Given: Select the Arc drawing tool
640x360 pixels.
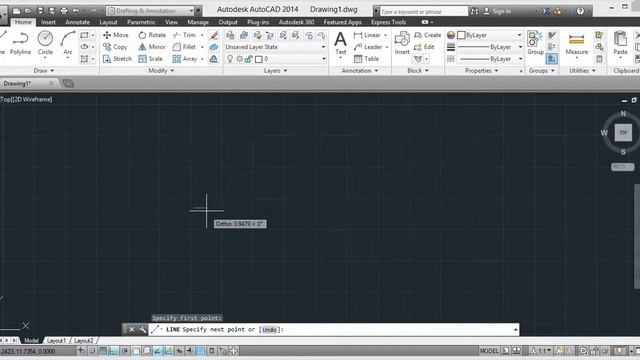Looking at the screenshot, I should click(68, 43).
